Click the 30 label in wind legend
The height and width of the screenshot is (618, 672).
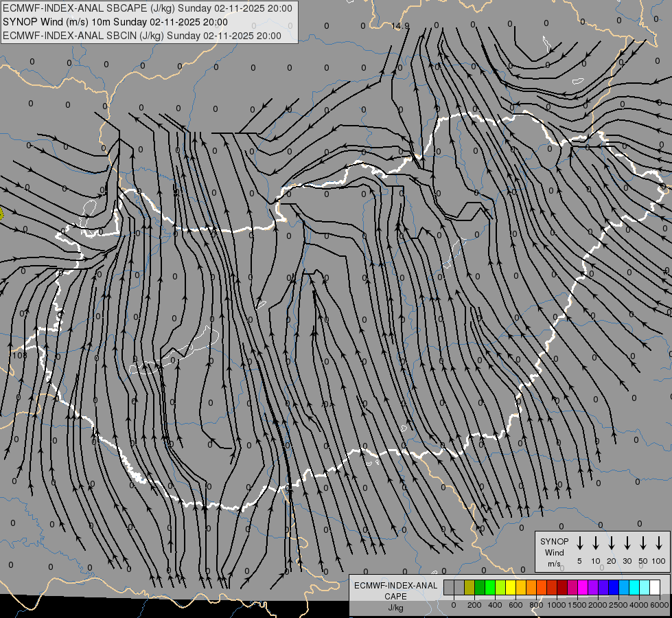point(627,561)
